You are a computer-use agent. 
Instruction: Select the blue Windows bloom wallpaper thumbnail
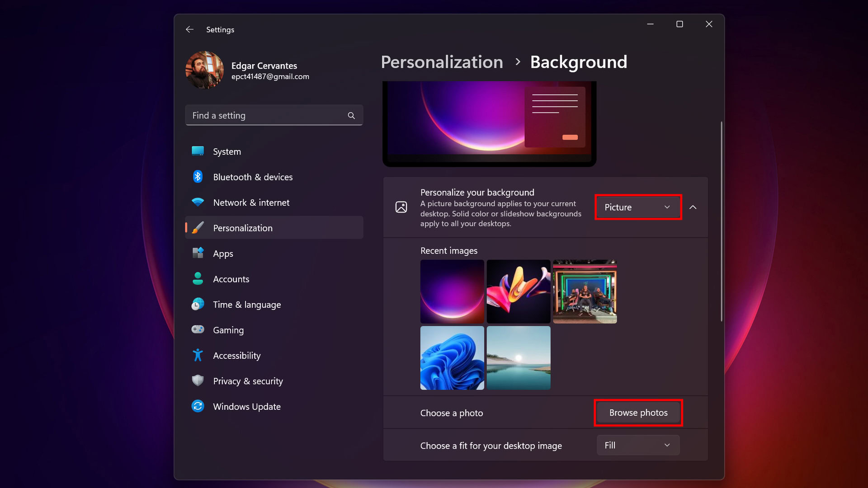tap(452, 358)
